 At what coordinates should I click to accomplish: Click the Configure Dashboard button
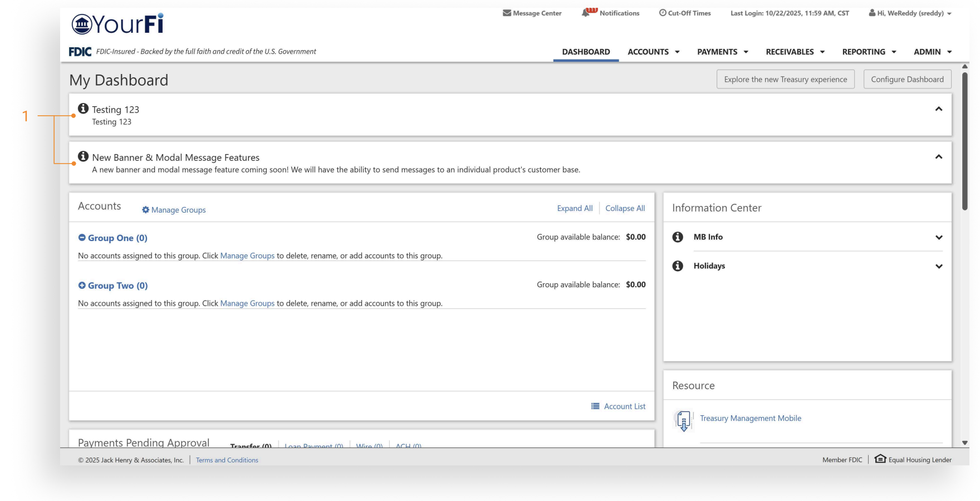(x=907, y=80)
